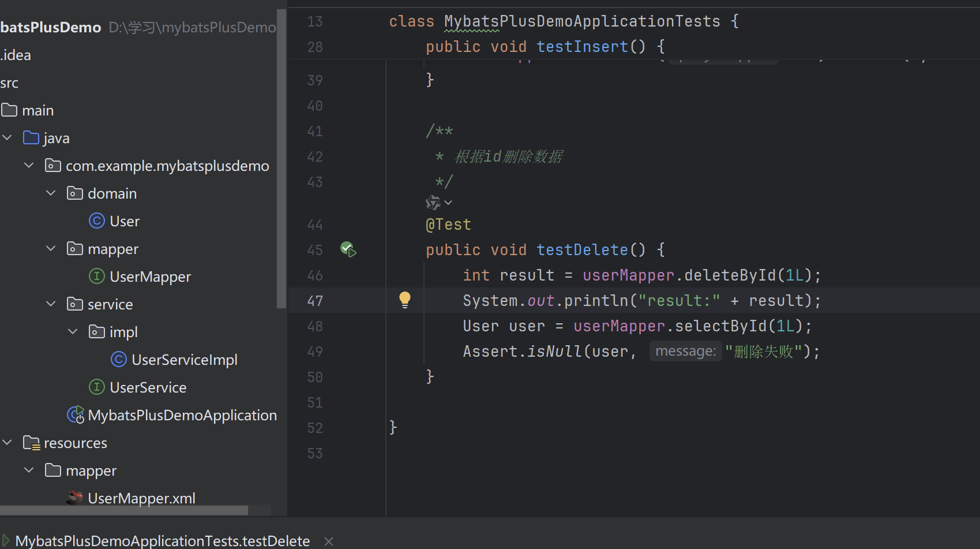The height and width of the screenshot is (549, 980).
Task: Click the interface icon beside UserService
Action: click(x=97, y=387)
